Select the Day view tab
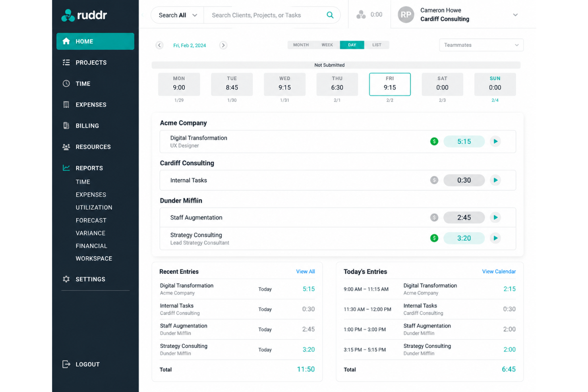 click(352, 45)
